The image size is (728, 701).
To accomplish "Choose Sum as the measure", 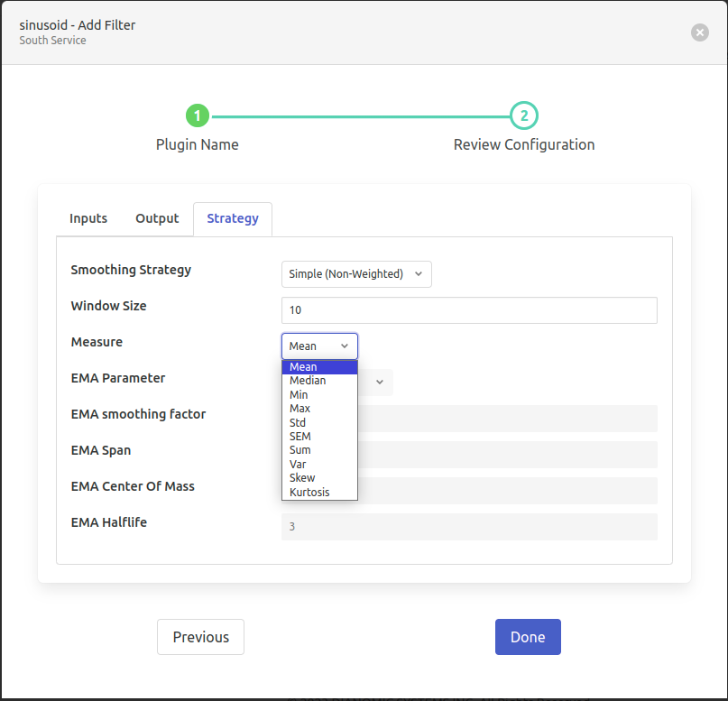I will 319,450.
